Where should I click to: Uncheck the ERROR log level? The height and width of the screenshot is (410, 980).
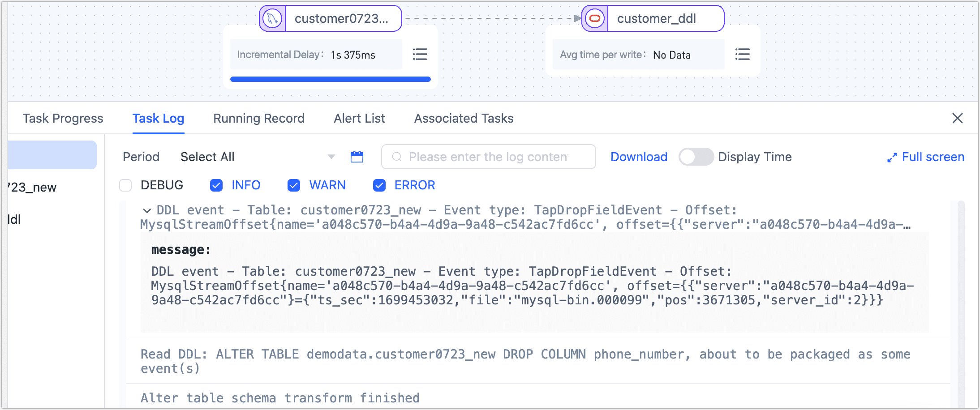(379, 185)
